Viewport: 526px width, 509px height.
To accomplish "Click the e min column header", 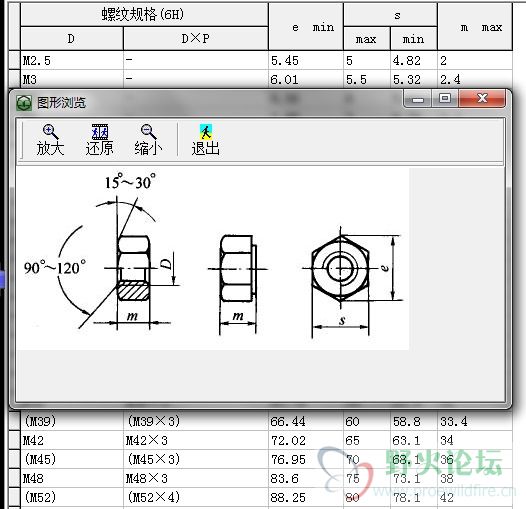I will point(306,27).
